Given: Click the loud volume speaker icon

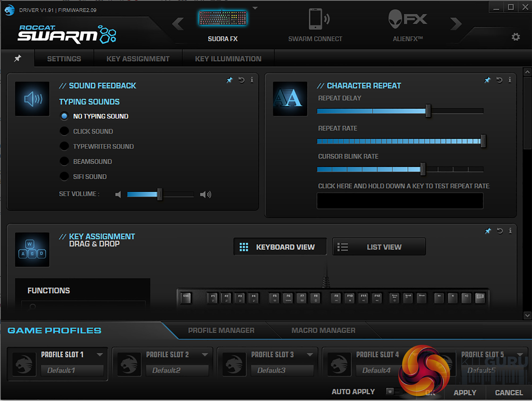Looking at the screenshot, I should 205,195.
